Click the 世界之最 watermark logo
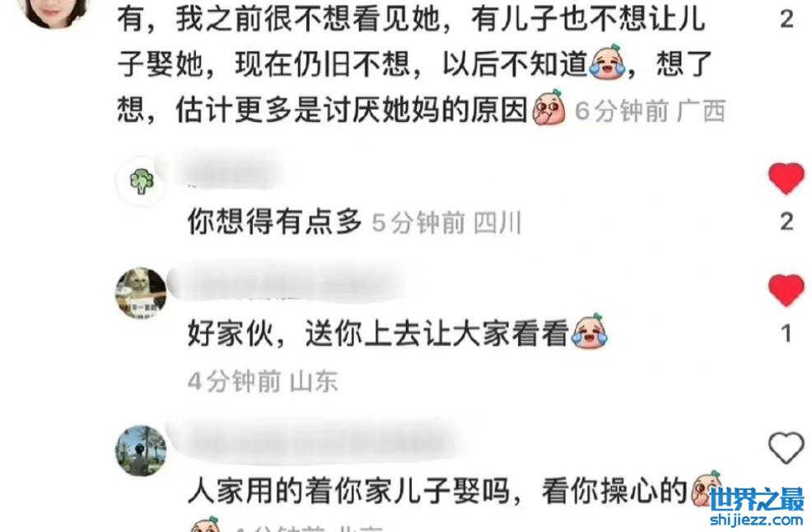 (757, 500)
